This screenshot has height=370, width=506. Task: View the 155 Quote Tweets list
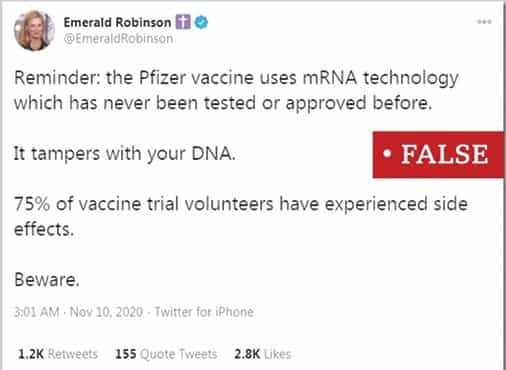tap(166, 354)
